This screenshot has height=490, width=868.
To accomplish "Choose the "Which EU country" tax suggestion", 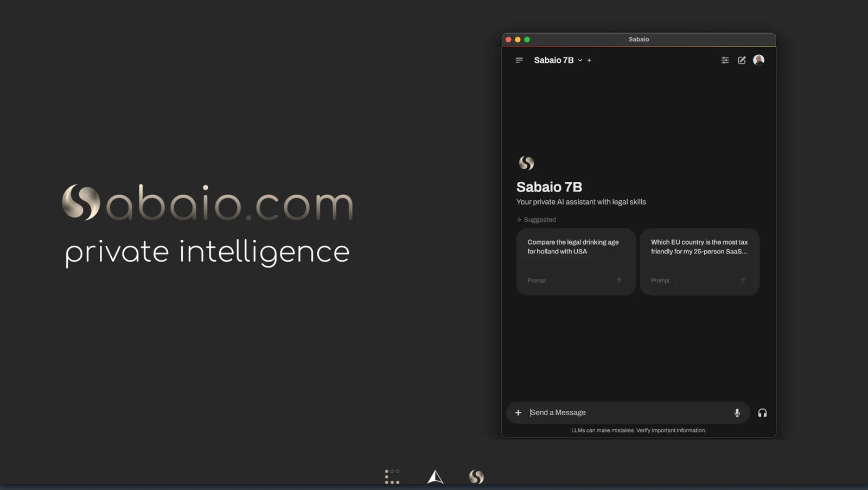I will click(700, 262).
